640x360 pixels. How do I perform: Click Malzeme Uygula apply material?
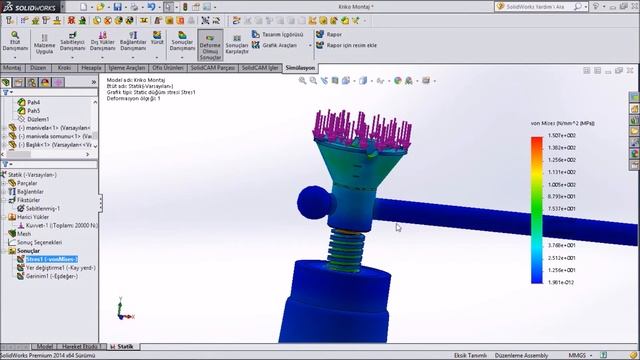click(44, 44)
